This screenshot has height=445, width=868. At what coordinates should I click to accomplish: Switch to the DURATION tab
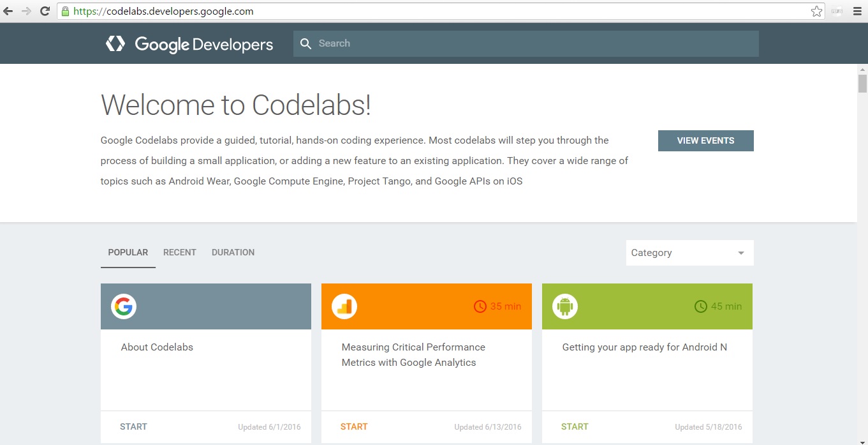[x=233, y=252]
